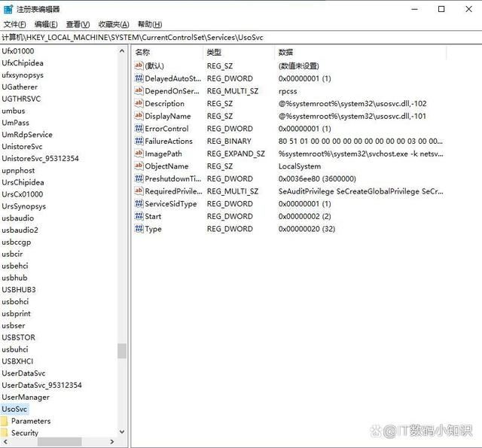482x448 pixels.
Task: Select the usbprint key
Action: tap(17, 313)
